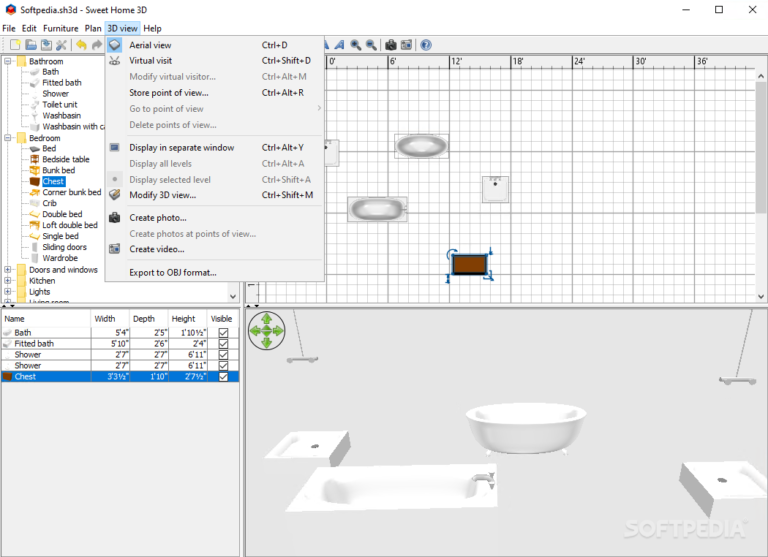Viewport: 768px width, 557px height.
Task: Toggle visibility for second Shower row
Action: point(223,365)
